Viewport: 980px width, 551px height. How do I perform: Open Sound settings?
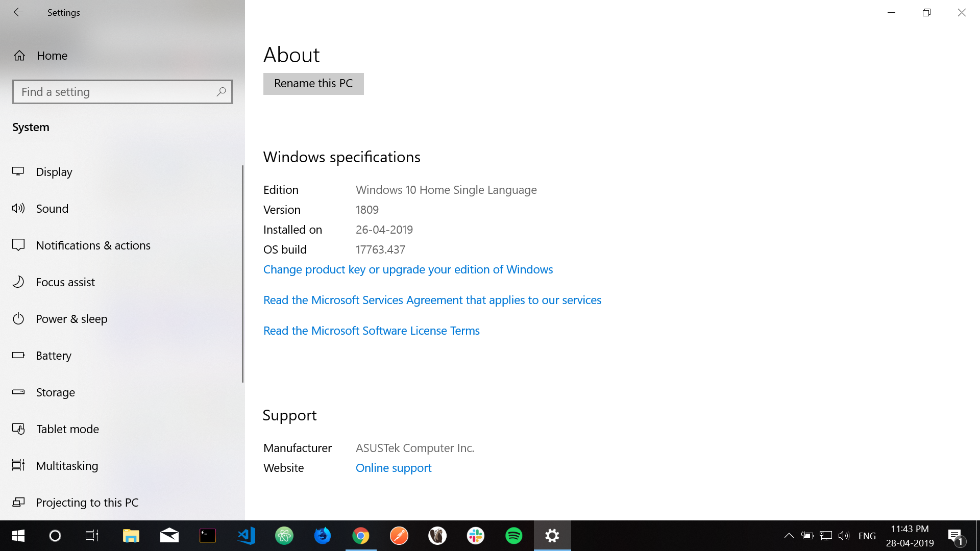pos(41,209)
